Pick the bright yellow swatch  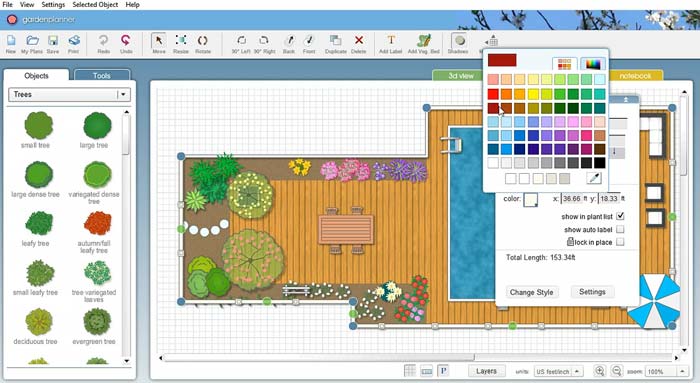click(x=533, y=94)
